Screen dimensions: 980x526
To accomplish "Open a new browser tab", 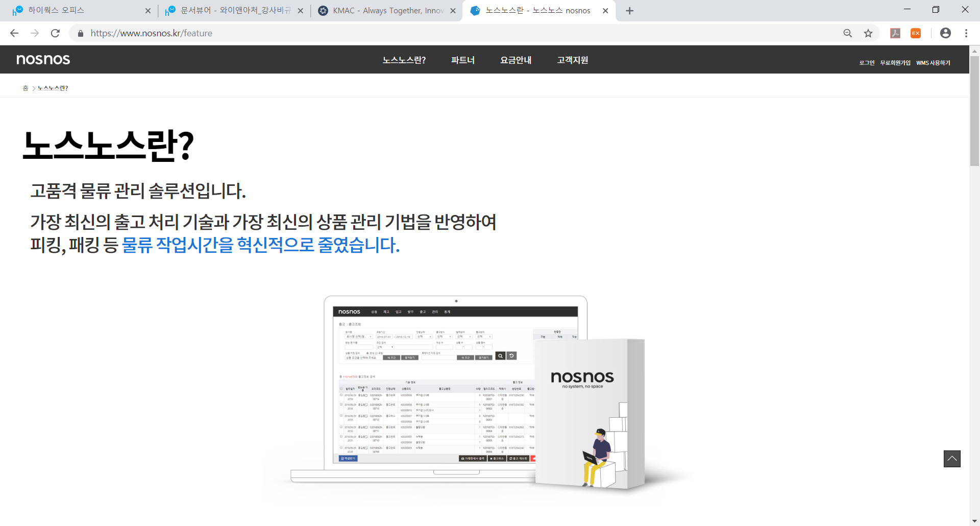I will 630,11.
